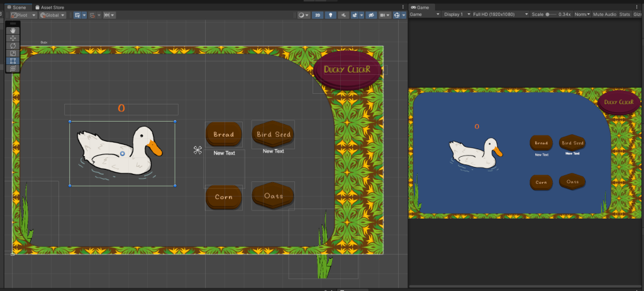
Task: Open the Global rotation dropdown
Action: click(x=53, y=14)
